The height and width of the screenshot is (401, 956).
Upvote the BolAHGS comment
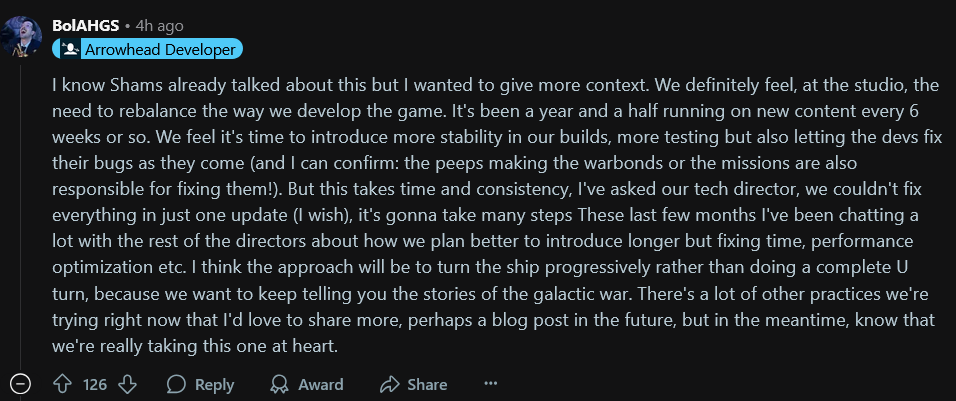pyautogui.click(x=62, y=384)
